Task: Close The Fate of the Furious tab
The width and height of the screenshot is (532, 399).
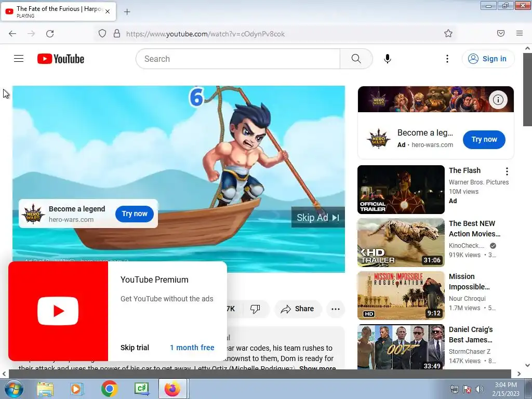Action: (108, 11)
